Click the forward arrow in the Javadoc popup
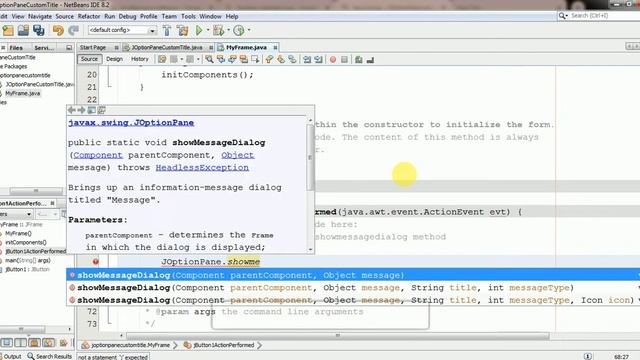The width and height of the screenshot is (640, 360). click(81, 110)
